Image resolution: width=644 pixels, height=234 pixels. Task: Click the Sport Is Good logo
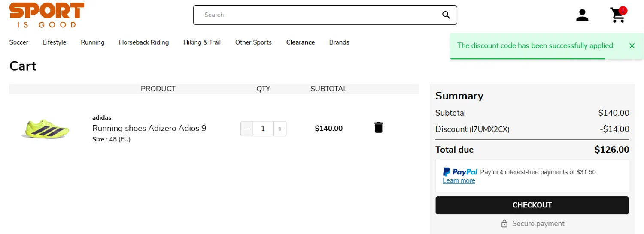(x=47, y=15)
